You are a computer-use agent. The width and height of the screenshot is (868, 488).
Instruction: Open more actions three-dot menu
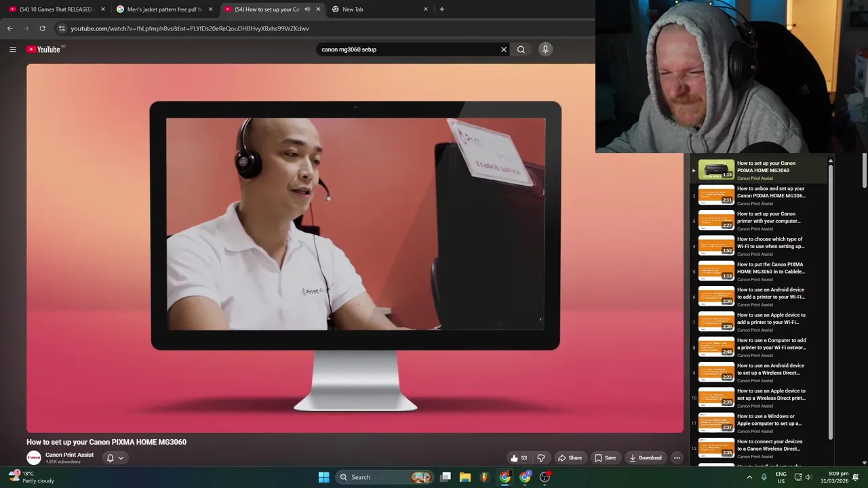coord(677,457)
